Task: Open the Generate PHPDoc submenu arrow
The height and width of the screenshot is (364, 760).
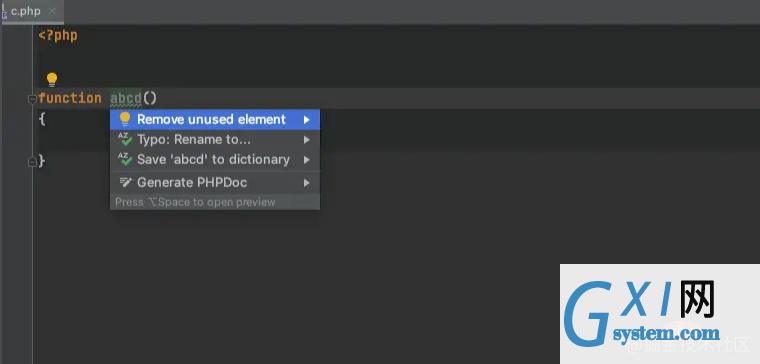Action: pos(306,183)
